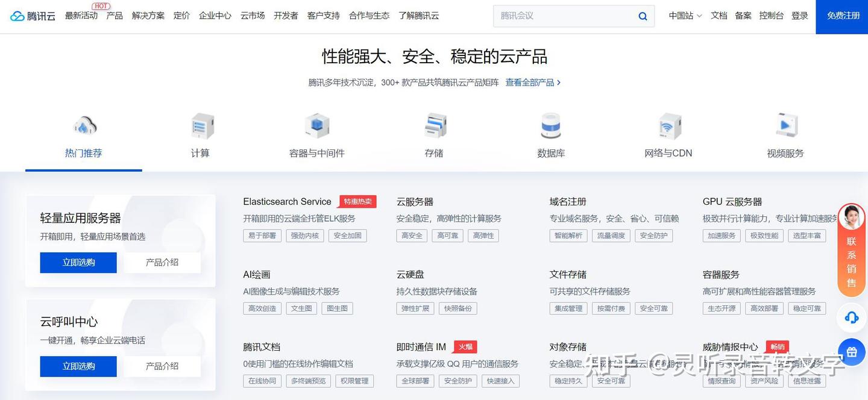Open the 最新活动 menu
The width and height of the screenshot is (868, 400).
[81, 16]
